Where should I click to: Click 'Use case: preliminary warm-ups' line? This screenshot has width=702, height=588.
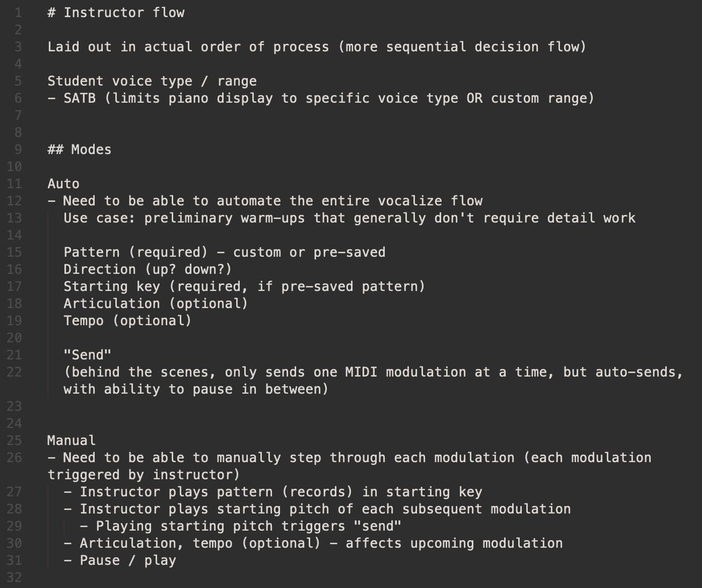[x=349, y=218]
